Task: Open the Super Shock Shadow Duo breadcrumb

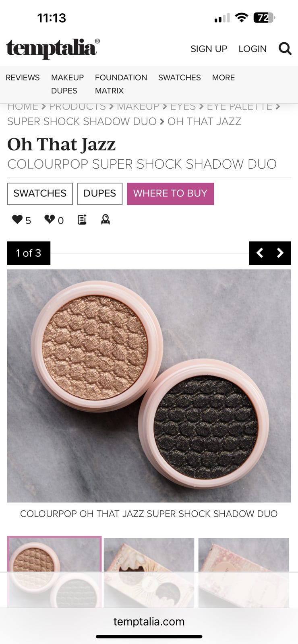Action: [x=82, y=121]
